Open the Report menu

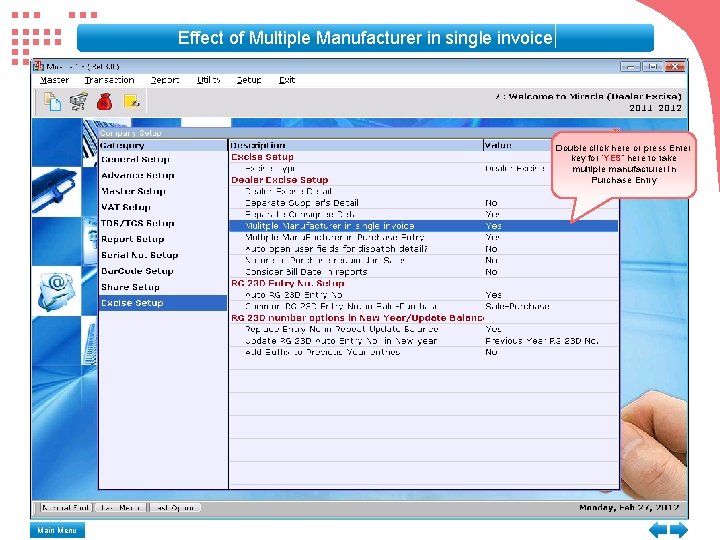[165, 80]
